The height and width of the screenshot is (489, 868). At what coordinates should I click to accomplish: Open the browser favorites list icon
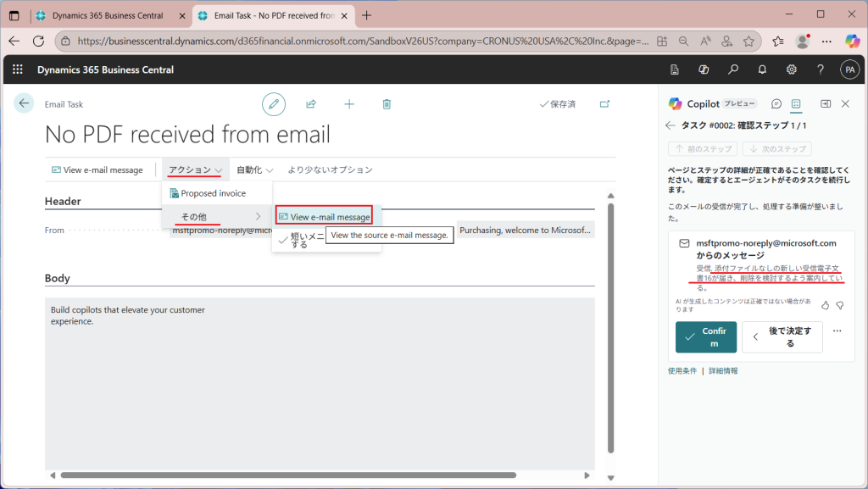coord(778,41)
